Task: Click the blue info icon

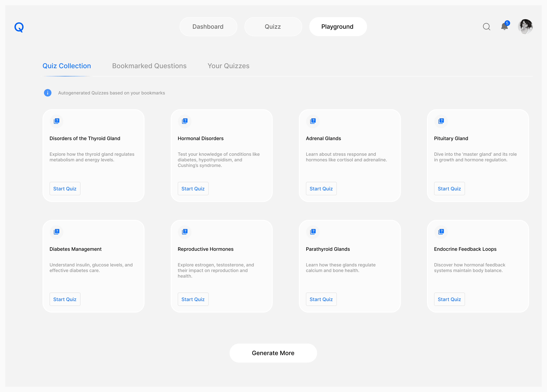Action: (48, 93)
